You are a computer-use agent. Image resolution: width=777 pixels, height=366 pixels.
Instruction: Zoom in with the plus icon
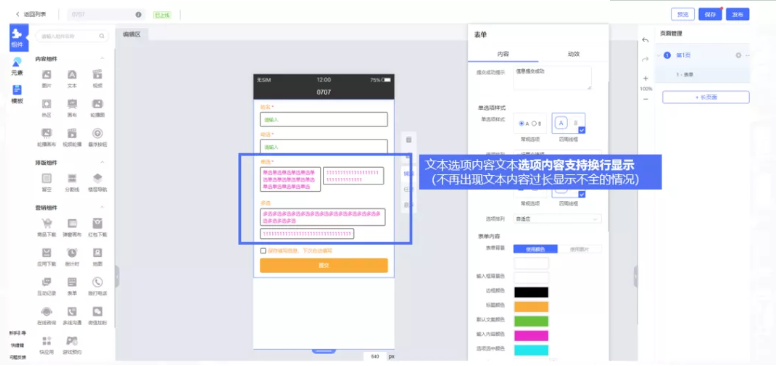pyautogui.click(x=645, y=78)
